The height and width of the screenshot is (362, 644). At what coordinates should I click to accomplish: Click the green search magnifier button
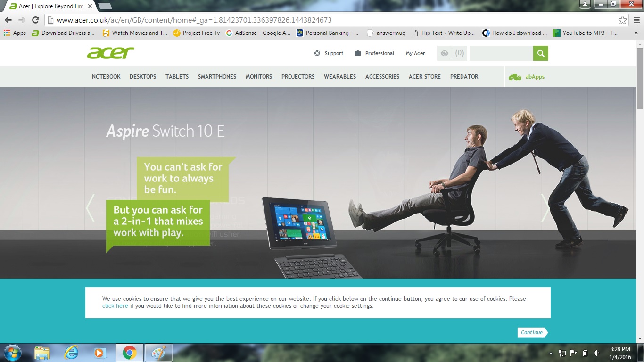[x=541, y=53]
